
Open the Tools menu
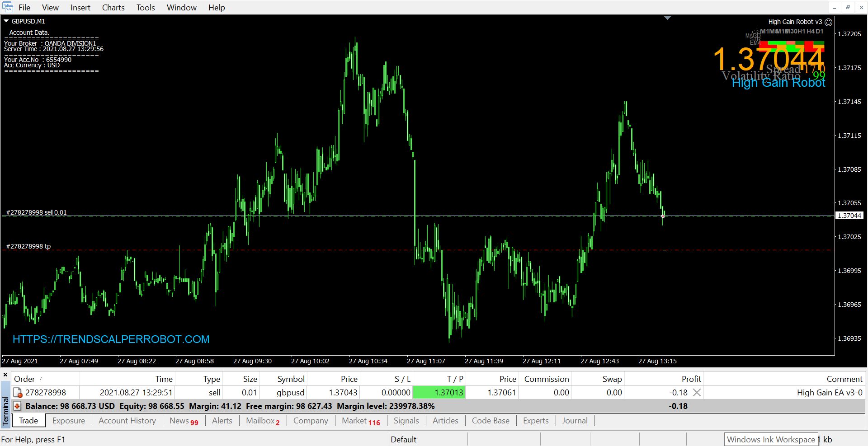pos(146,8)
